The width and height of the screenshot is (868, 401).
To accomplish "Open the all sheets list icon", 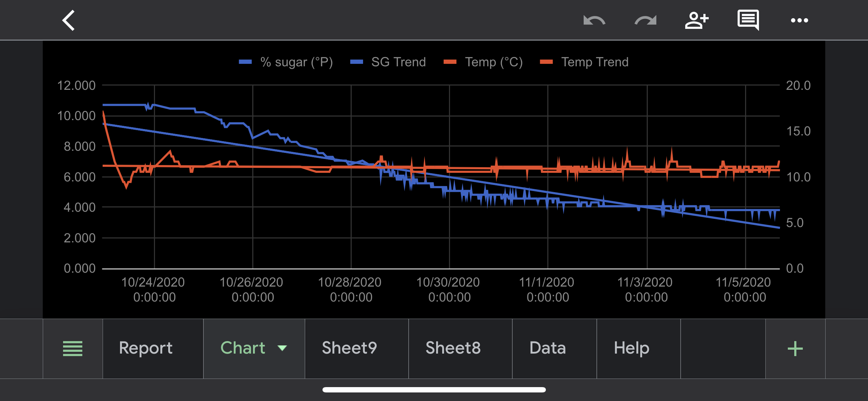I will (73, 348).
